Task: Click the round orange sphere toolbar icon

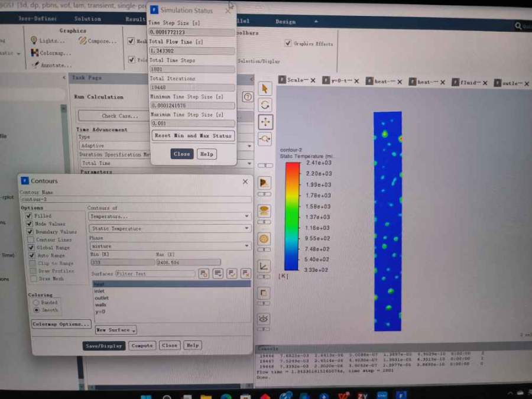Action: 264,239
